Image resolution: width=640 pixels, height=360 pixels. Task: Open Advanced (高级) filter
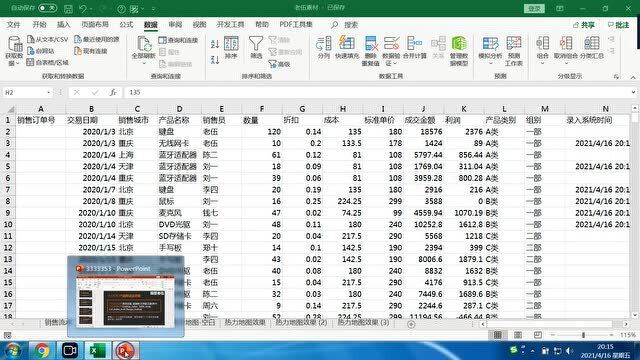[280, 64]
